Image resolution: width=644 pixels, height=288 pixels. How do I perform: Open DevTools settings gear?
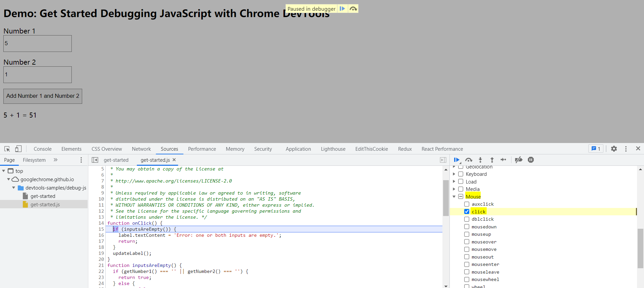point(614,149)
